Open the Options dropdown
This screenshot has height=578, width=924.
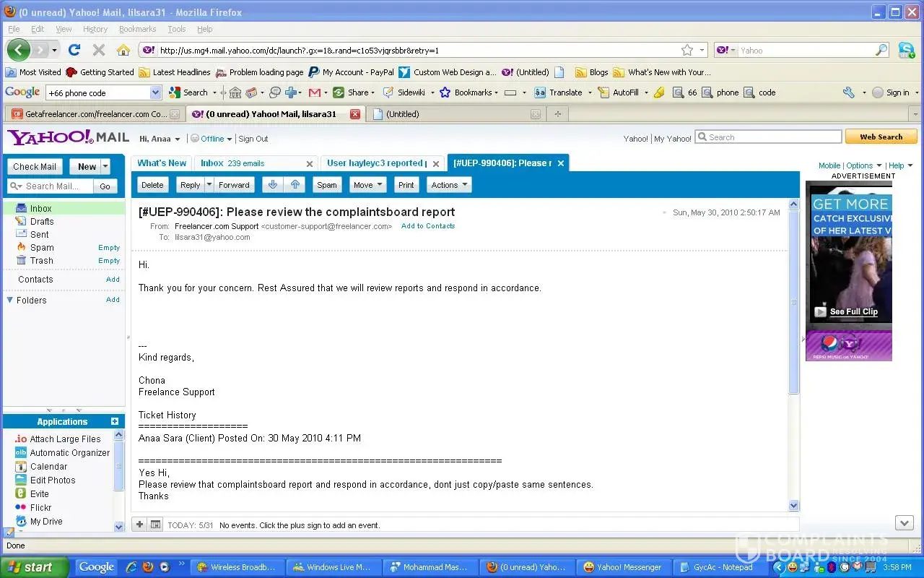[863, 165]
